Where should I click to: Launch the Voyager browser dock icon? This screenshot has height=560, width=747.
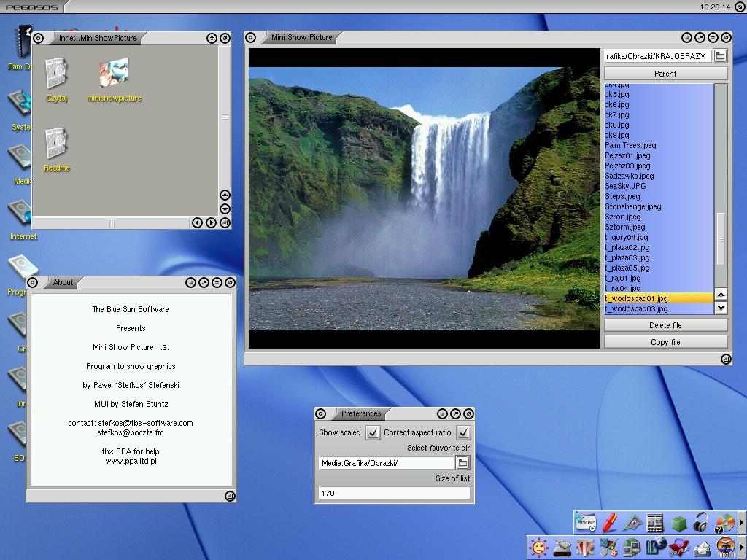point(679,547)
